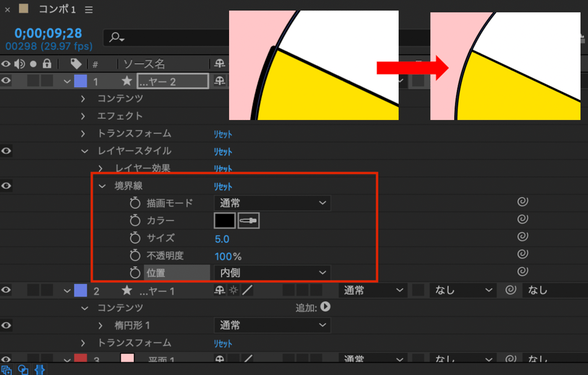Viewport: 588px width, 375px height.
Task: Collapse layer 2 properties chevron
Action: tap(67, 291)
